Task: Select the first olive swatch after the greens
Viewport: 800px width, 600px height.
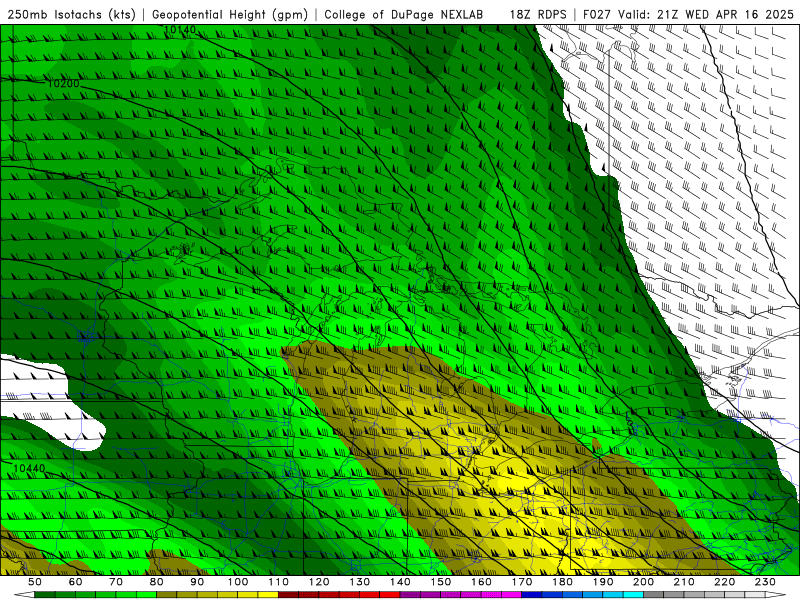Action: (x=166, y=594)
